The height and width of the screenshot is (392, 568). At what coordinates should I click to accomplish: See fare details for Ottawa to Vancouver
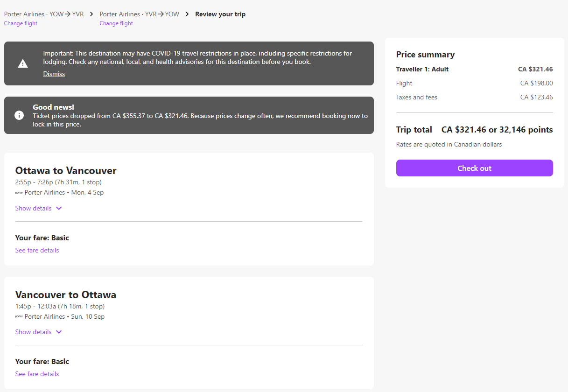[x=37, y=251]
